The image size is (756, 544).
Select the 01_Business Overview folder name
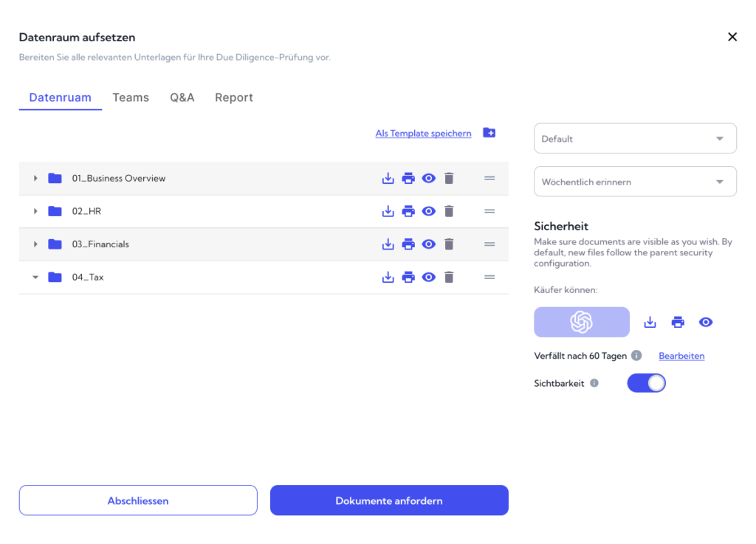[x=119, y=179]
